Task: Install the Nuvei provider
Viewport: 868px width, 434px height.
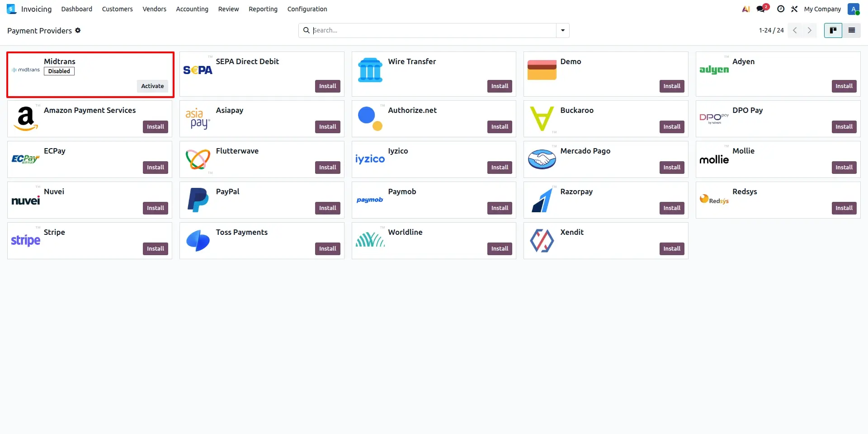Action: pyautogui.click(x=156, y=208)
